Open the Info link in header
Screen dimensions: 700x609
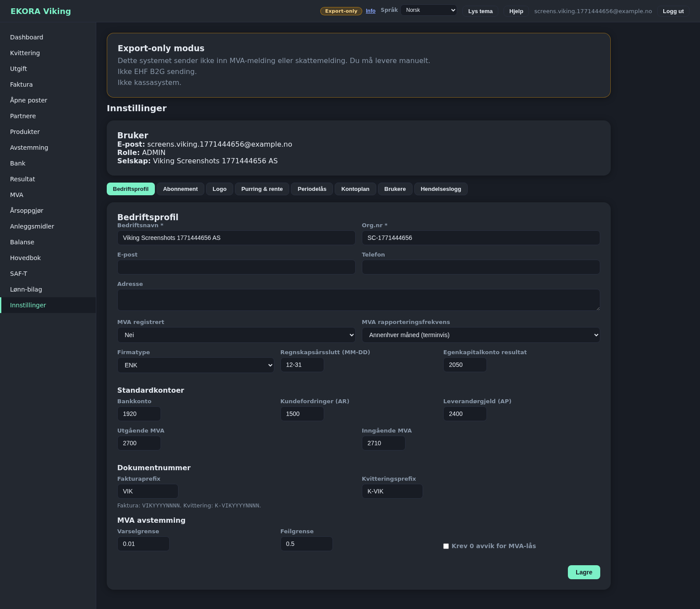[371, 11]
